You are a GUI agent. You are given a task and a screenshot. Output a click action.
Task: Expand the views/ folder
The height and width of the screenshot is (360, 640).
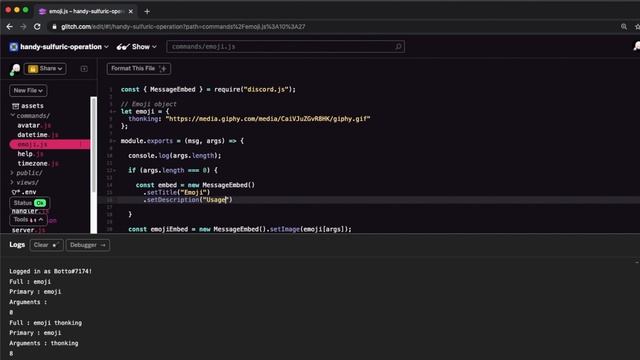(24, 182)
